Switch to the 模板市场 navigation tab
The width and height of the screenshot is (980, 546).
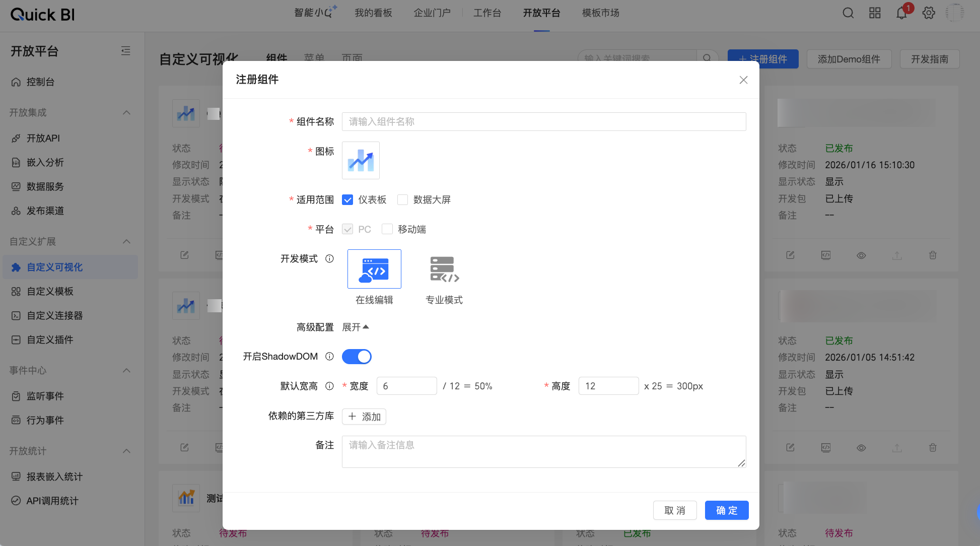point(600,13)
